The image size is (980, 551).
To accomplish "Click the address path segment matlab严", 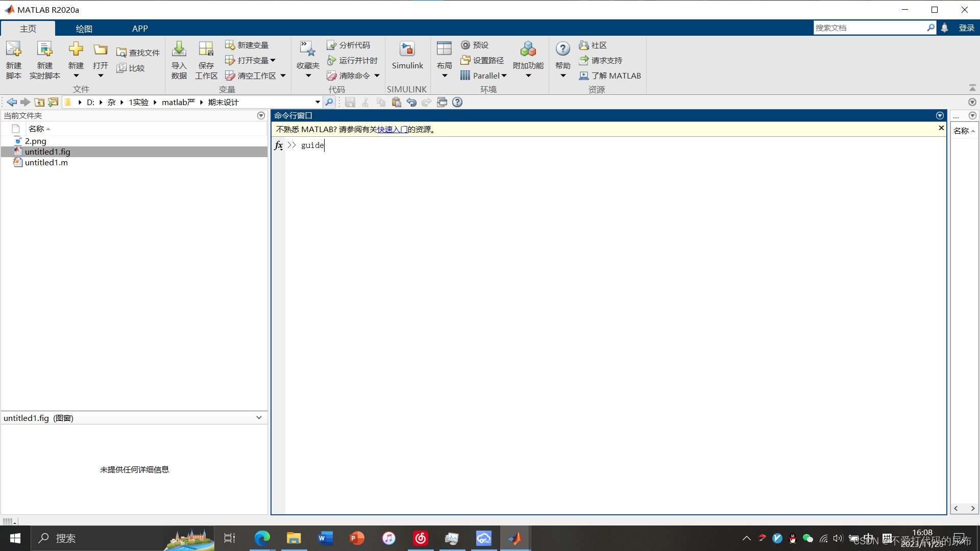I will [178, 102].
